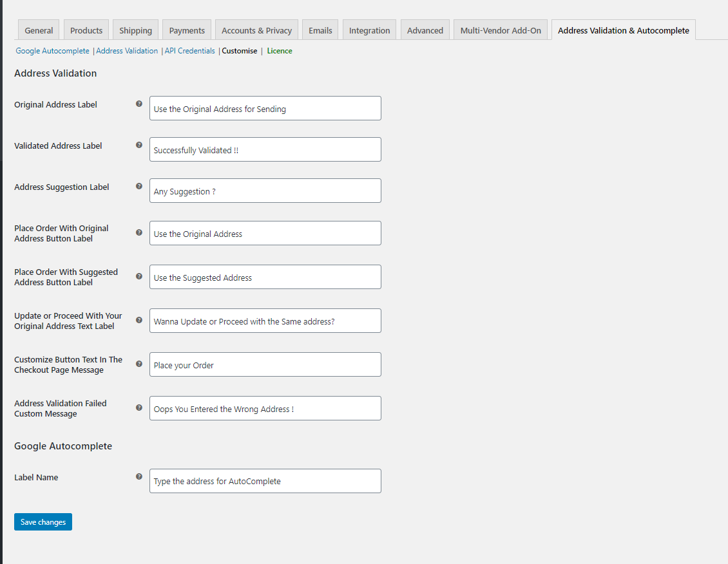Open the Google Autocomplete section link
This screenshot has height=564, width=728.
tap(52, 50)
